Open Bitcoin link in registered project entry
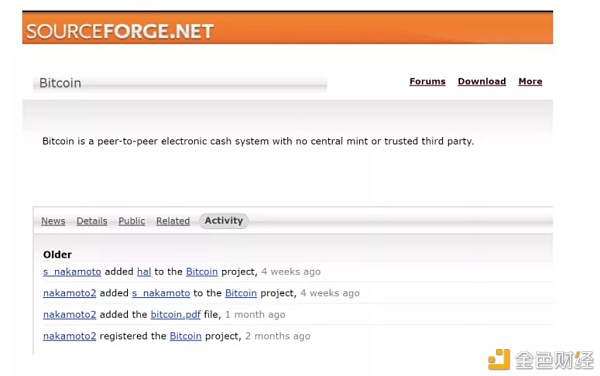This screenshot has height=376, width=600. [x=186, y=336]
